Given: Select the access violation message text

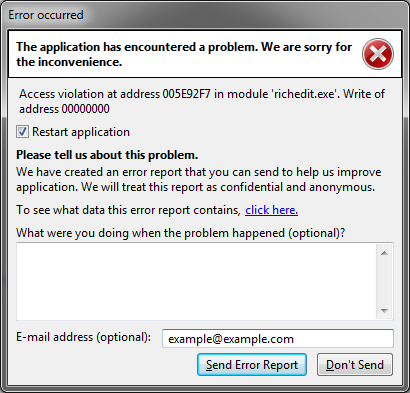Looking at the screenshot, I should click(202, 101).
